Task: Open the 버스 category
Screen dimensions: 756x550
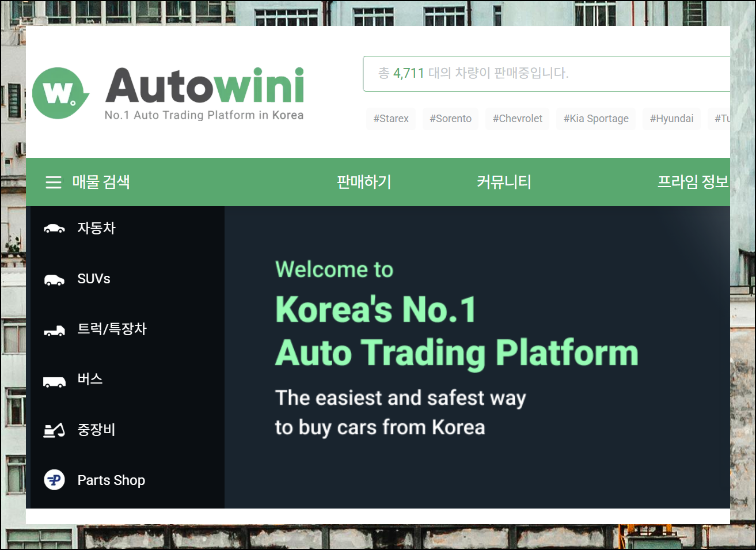Action: (90, 379)
